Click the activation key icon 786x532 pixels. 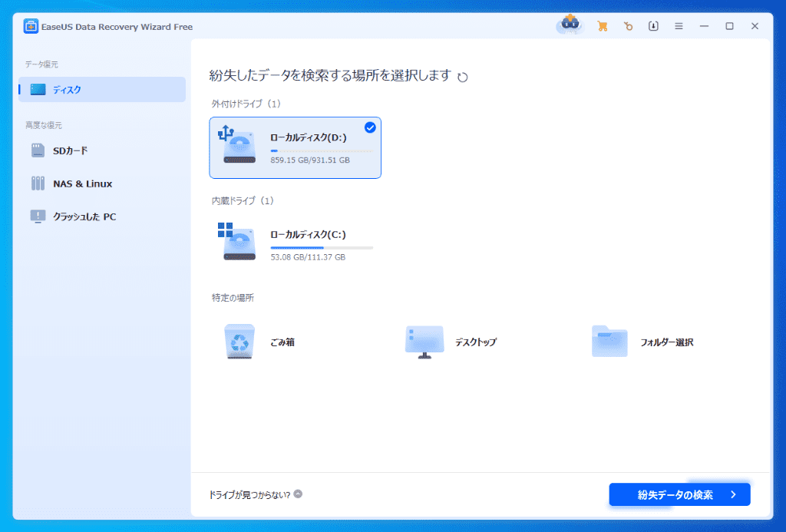(628, 26)
